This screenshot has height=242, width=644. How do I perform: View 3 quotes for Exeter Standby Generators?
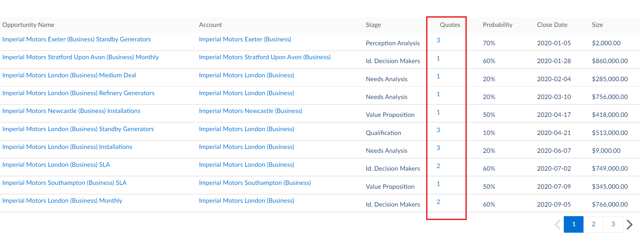click(438, 40)
